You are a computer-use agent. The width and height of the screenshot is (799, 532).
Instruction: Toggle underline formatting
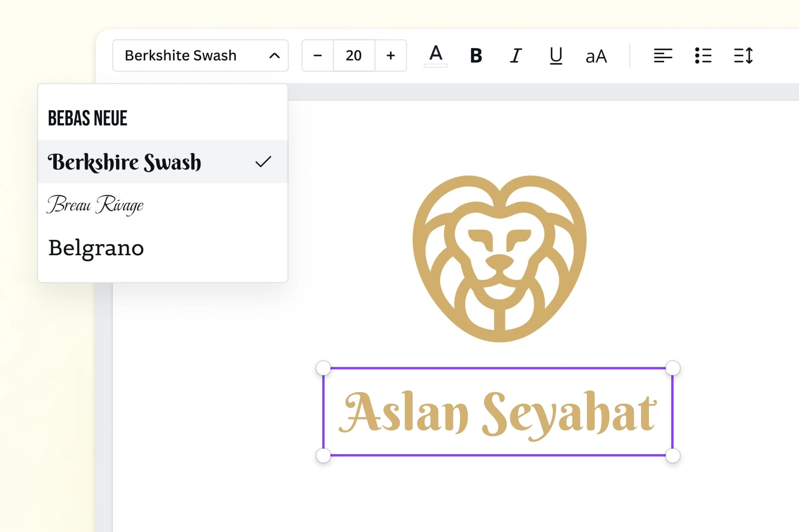pos(556,56)
